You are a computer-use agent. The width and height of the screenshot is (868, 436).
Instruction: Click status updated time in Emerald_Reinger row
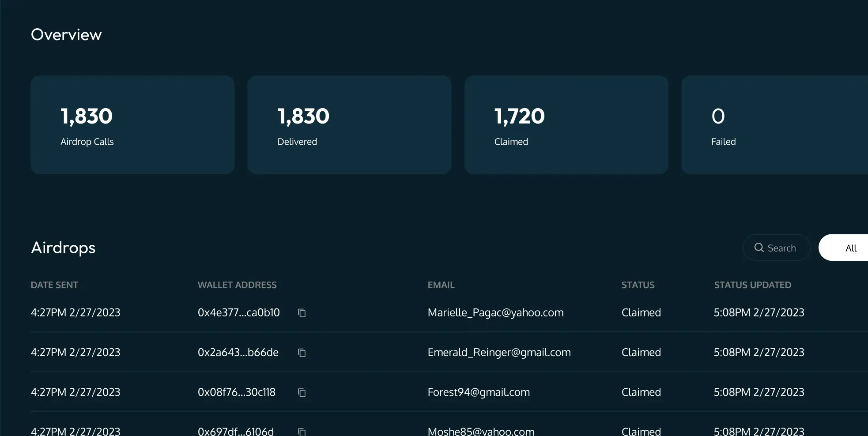[759, 352]
